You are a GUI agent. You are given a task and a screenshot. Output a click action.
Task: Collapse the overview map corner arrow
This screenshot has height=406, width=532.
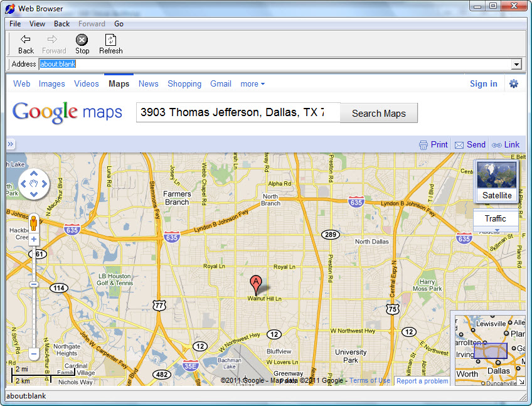[521, 382]
